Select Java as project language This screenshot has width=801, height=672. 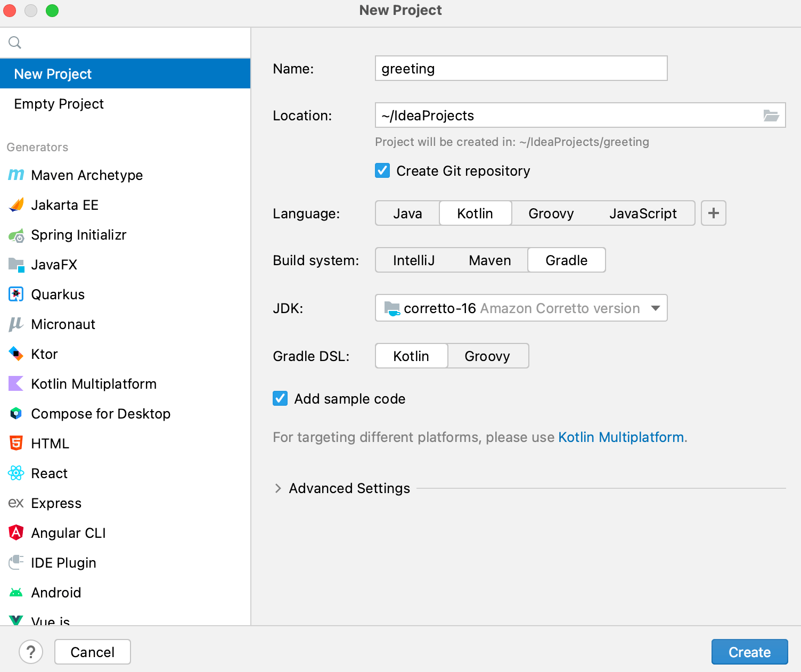[x=407, y=213]
